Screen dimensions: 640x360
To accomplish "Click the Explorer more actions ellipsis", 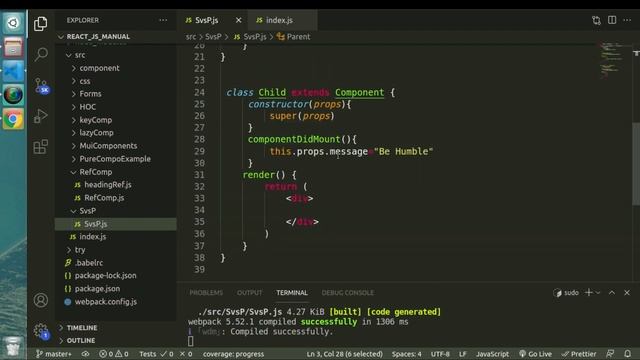I will 163,20.
